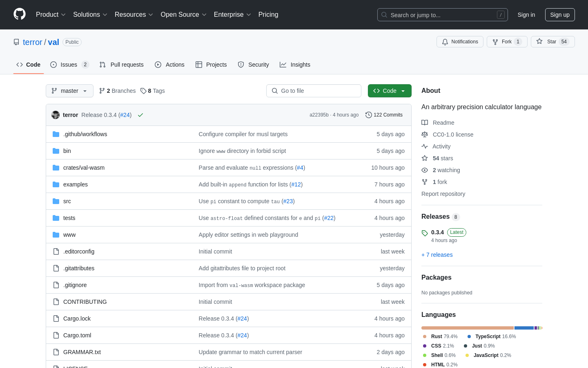588x368 pixels.
Task: Open the Solutions dropdown menu
Action: 90,15
